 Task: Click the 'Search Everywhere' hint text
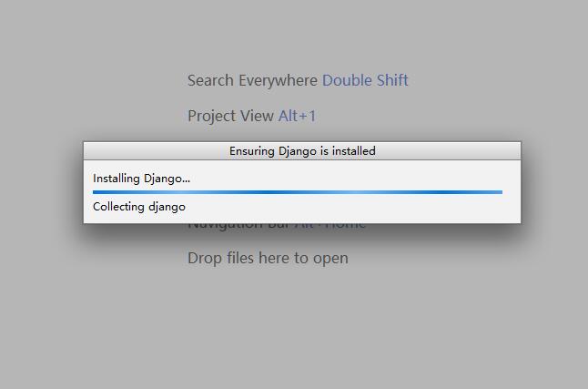coord(252,80)
